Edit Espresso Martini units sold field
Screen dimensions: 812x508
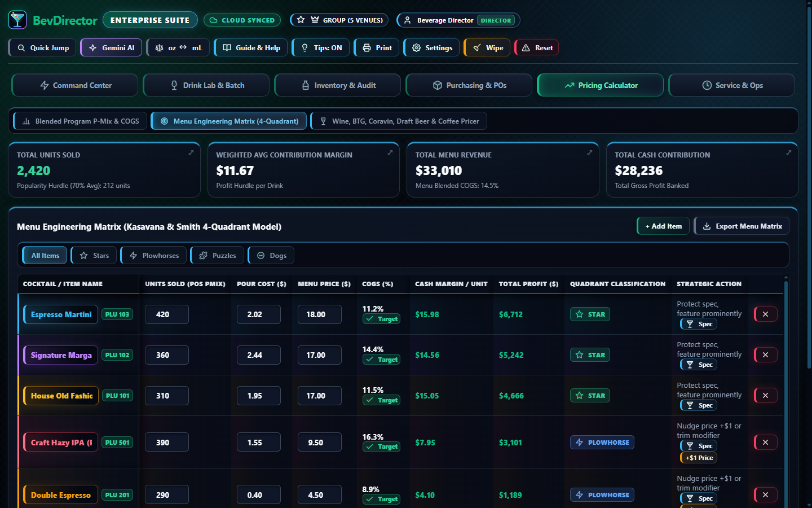[x=167, y=314]
